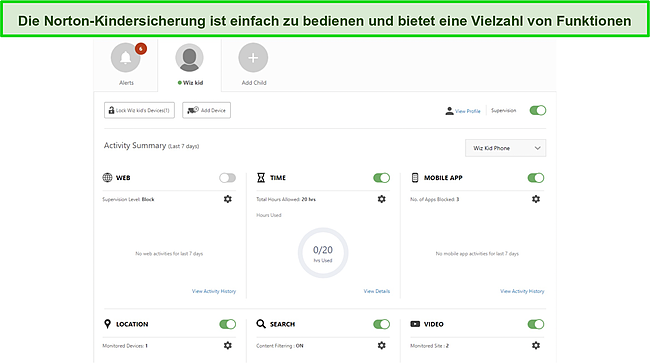Switch off the Location toggle
Viewport: 650px width, 363px height.
228,324
